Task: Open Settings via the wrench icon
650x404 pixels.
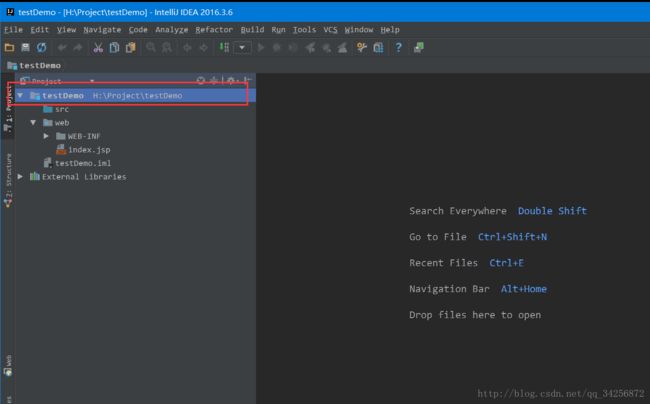Action: 361,48
